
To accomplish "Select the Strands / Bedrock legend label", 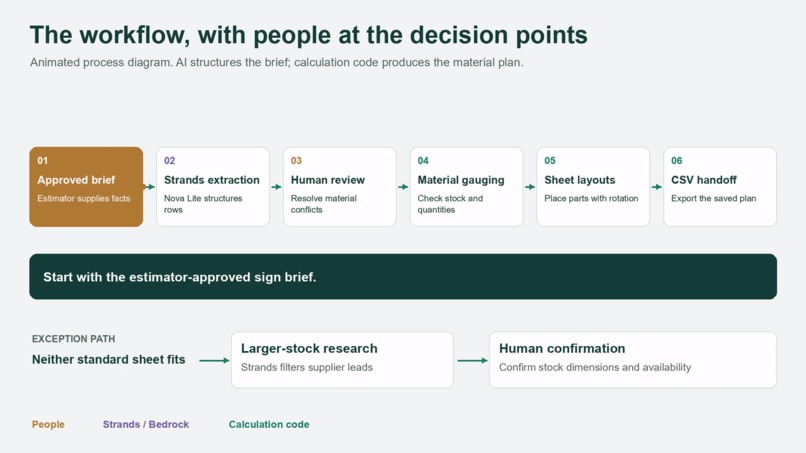I will pyautogui.click(x=146, y=424).
